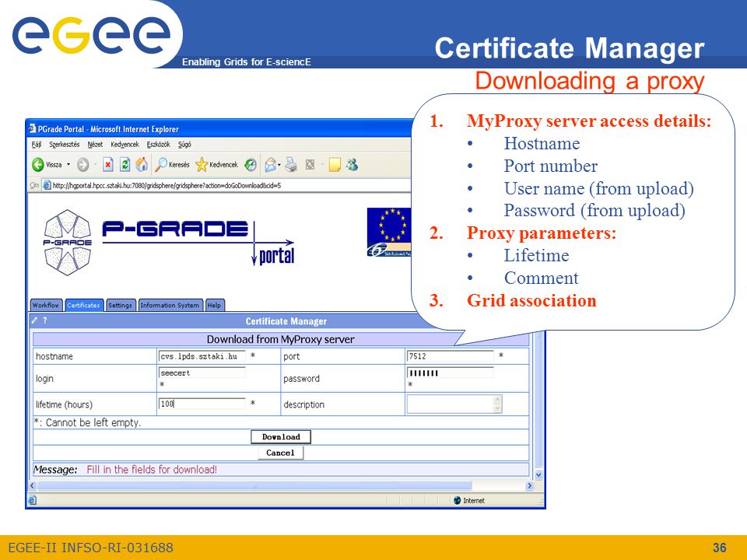The width and height of the screenshot is (747, 560).
Task: Click the description box up arrow
Action: (498, 400)
